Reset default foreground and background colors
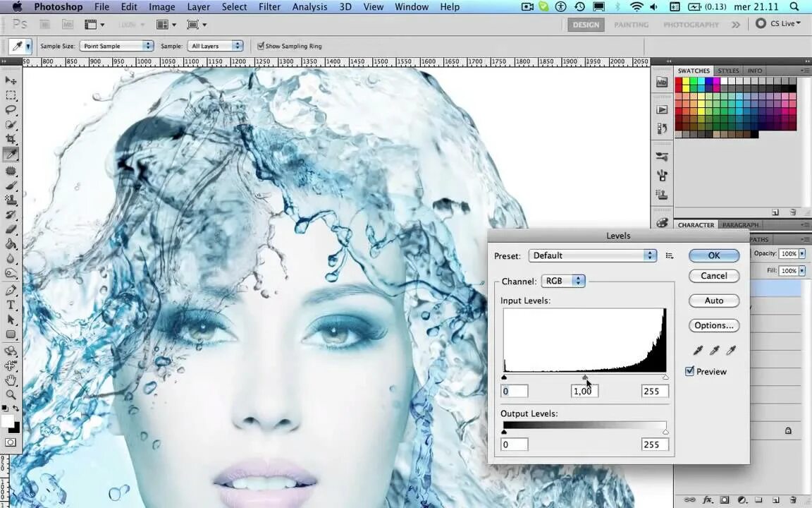The width and height of the screenshot is (812, 508). (5, 409)
